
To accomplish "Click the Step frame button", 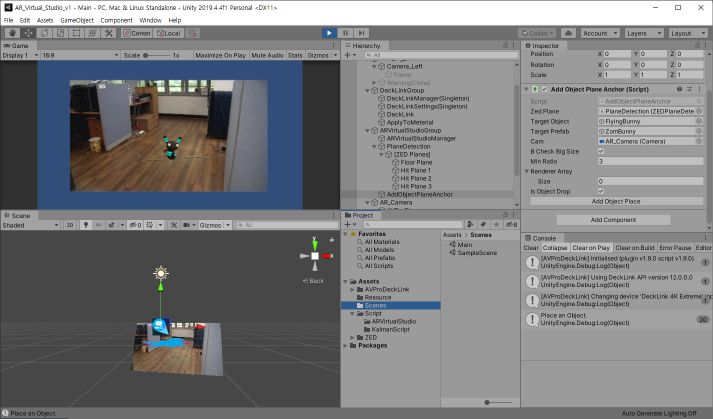I will pos(361,33).
